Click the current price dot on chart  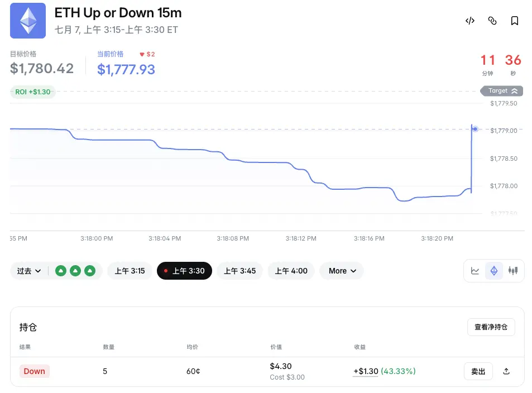476,129
